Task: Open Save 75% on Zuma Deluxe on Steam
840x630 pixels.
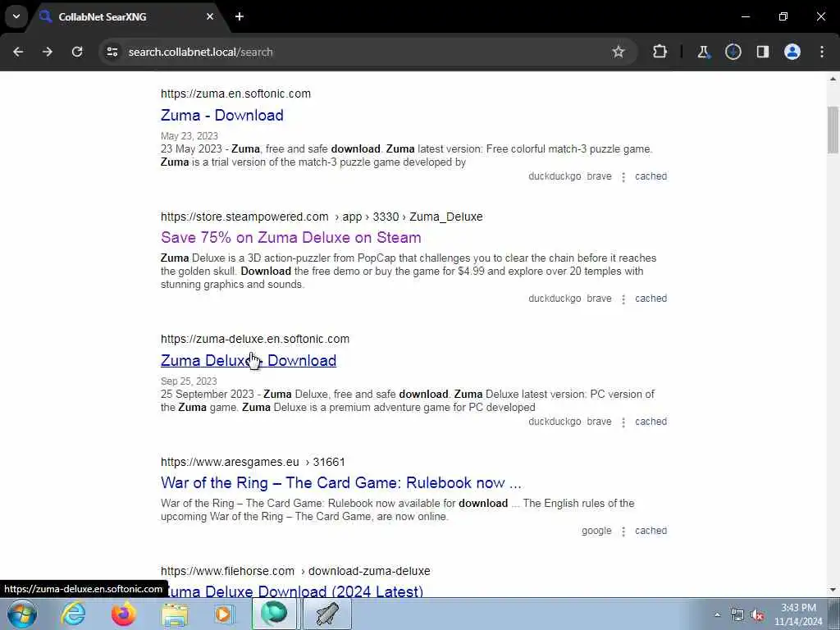Action: pyautogui.click(x=291, y=237)
